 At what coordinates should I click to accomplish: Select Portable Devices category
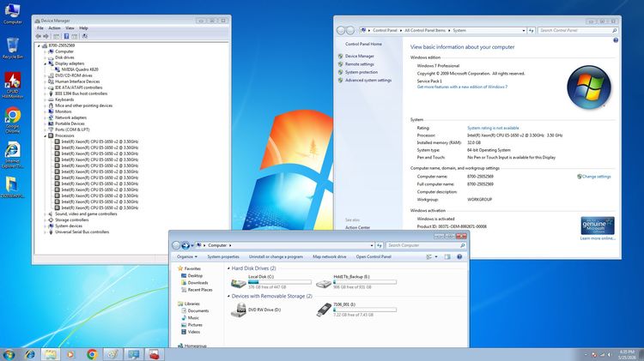(70, 123)
